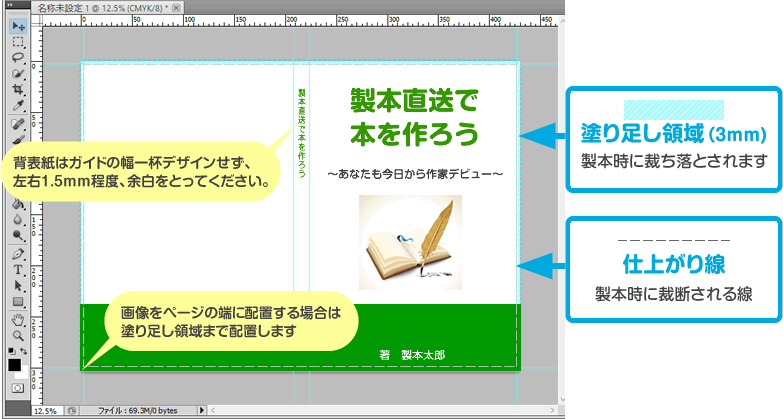Select the Zoom magnifier tool
Screen dimensions: 783x419
pyautogui.click(x=18, y=336)
